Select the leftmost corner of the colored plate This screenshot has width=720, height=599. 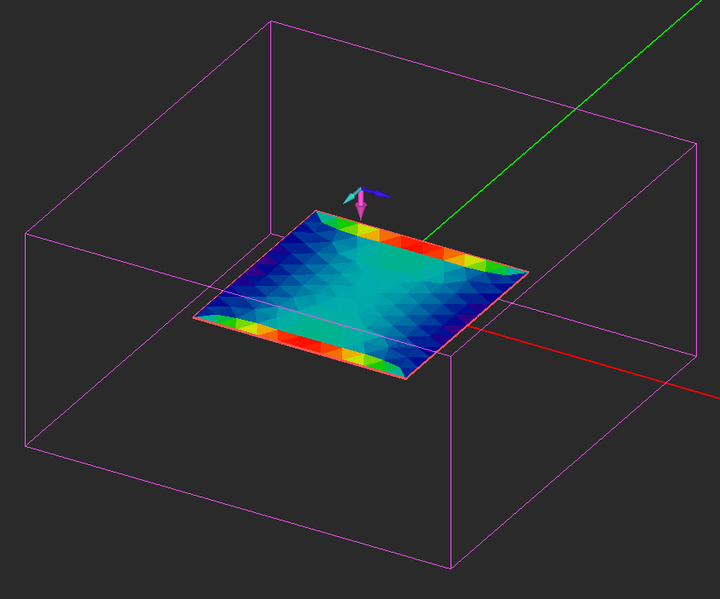(194, 317)
